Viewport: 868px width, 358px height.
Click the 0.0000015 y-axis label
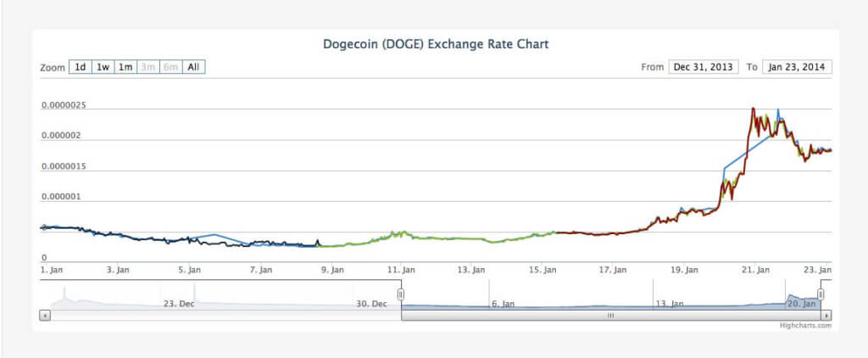tap(62, 167)
